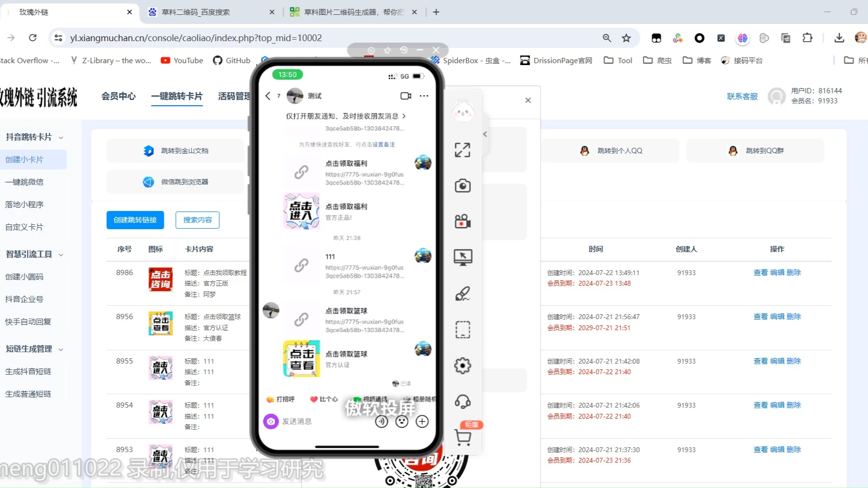
Task: Collapse the 智慧引流工具 sidebar section
Action: 61,255
